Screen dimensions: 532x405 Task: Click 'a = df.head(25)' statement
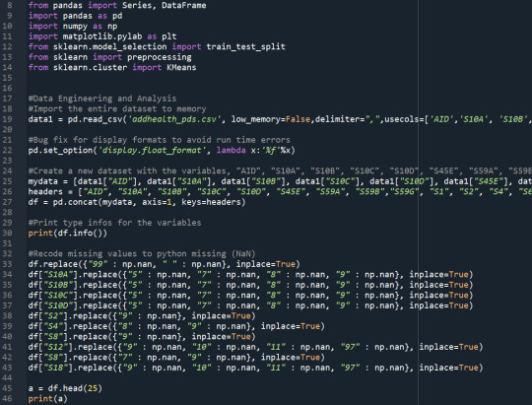tap(65, 388)
